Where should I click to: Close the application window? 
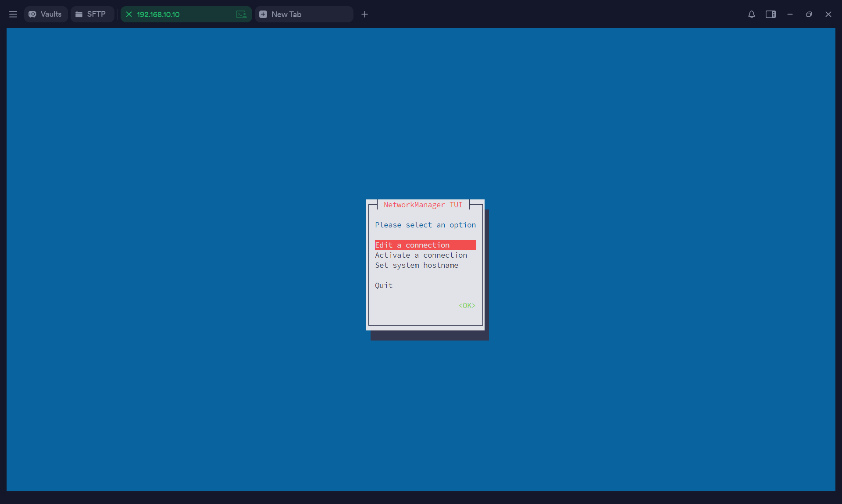[x=828, y=14]
